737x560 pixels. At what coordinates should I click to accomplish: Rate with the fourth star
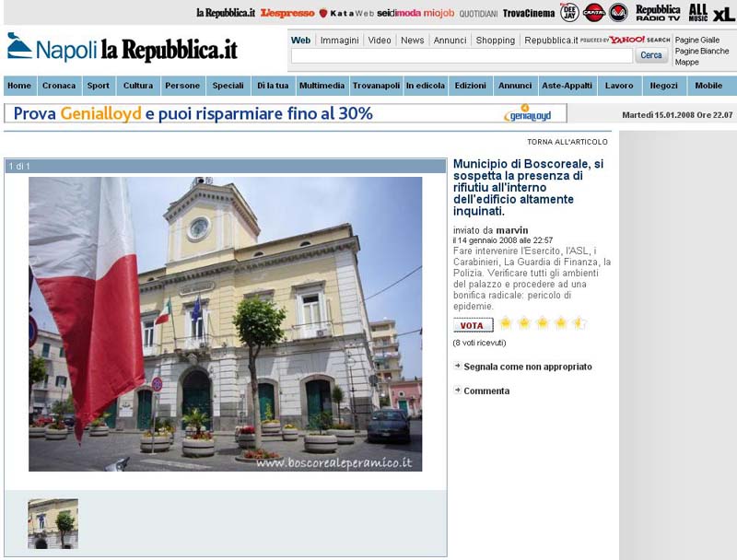[x=561, y=323]
